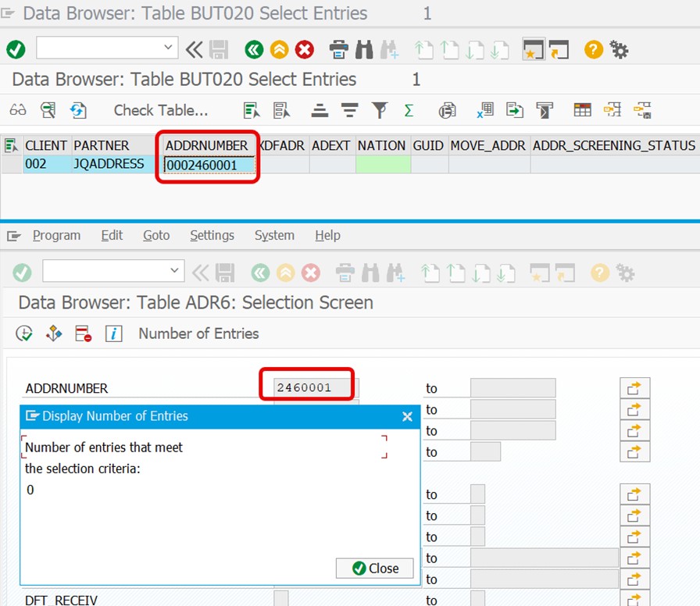Select the ADDRNUMBER cell 0002460001
Image resolution: width=700 pixels, height=606 pixels.
click(x=209, y=165)
